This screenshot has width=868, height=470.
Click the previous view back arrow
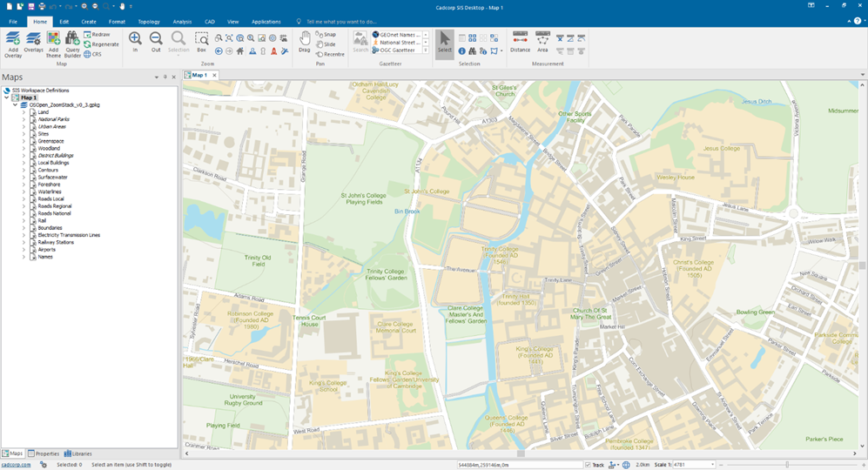pyautogui.click(x=219, y=51)
